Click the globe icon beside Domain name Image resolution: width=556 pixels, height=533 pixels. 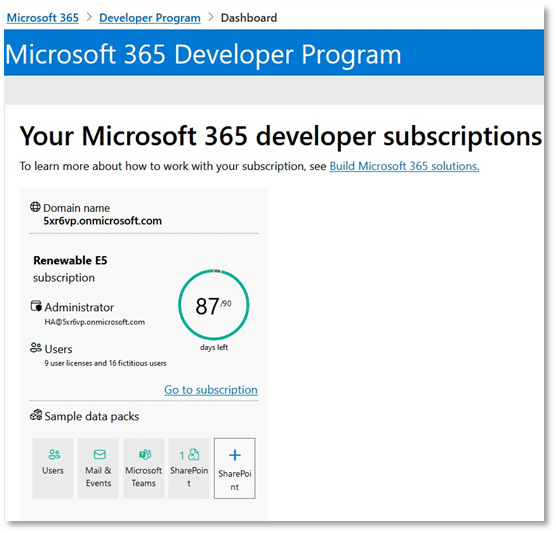click(x=35, y=207)
